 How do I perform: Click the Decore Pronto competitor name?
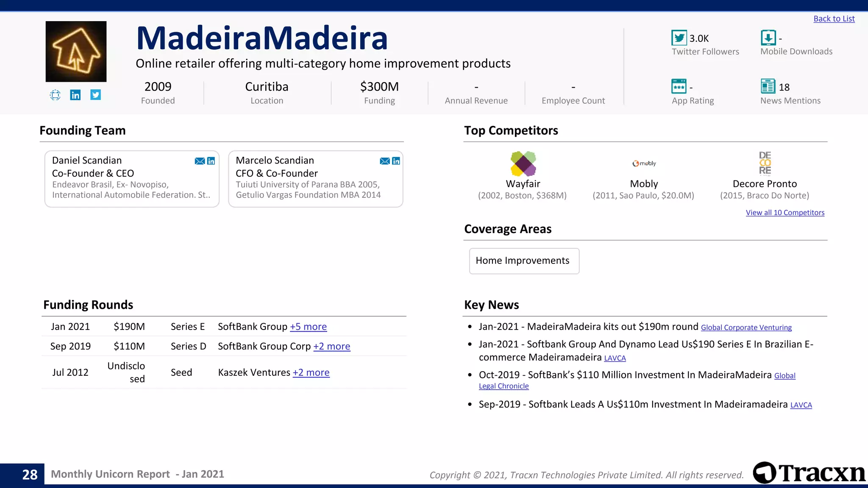click(765, 184)
